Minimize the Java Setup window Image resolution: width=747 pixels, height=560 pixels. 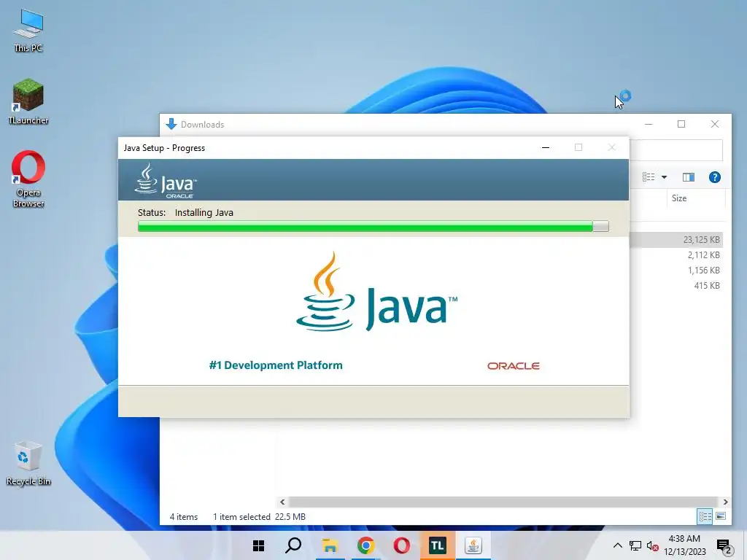coord(546,147)
